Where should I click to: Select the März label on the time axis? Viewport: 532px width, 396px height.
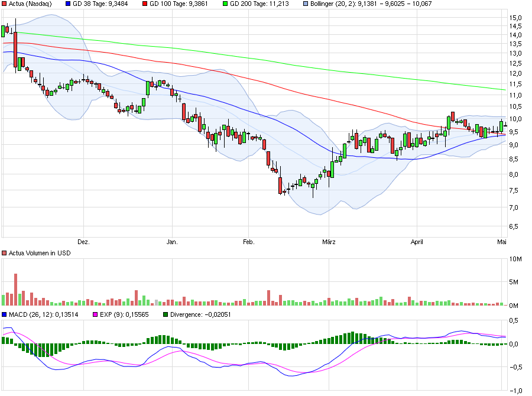(329, 242)
